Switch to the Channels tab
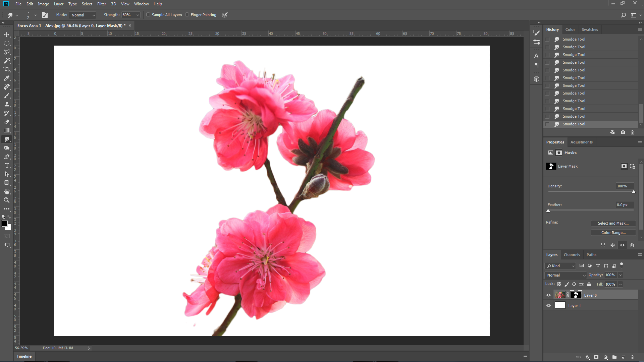The height and width of the screenshot is (362, 644). tap(572, 255)
